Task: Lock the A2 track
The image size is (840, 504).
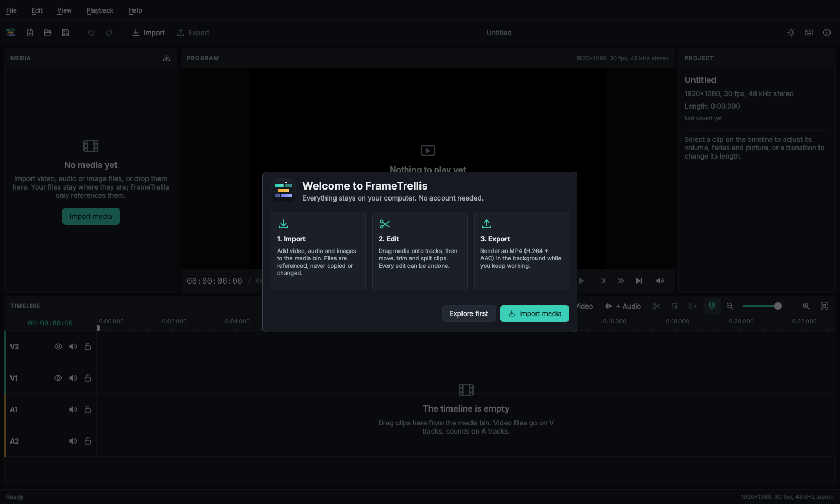Action: pos(88,441)
